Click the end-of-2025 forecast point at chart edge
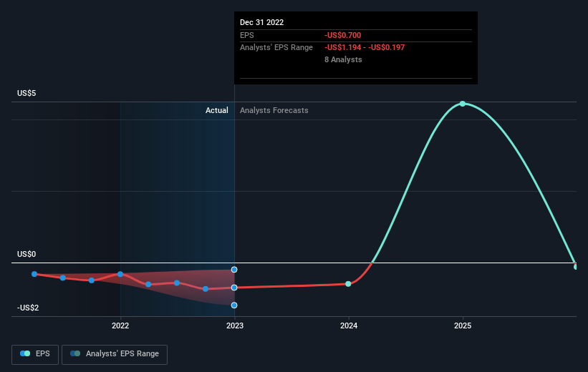Image resolution: width=588 pixels, height=372 pixels. [575, 267]
